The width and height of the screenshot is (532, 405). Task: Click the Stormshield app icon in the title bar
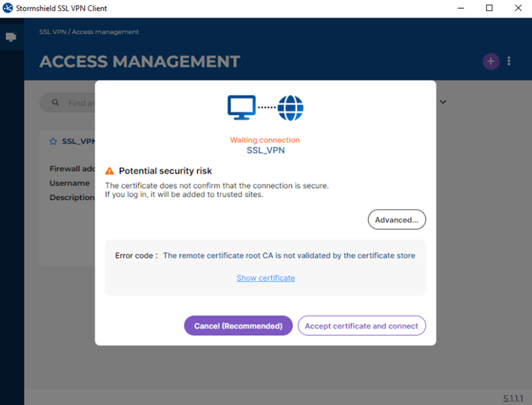pos(7,8)
